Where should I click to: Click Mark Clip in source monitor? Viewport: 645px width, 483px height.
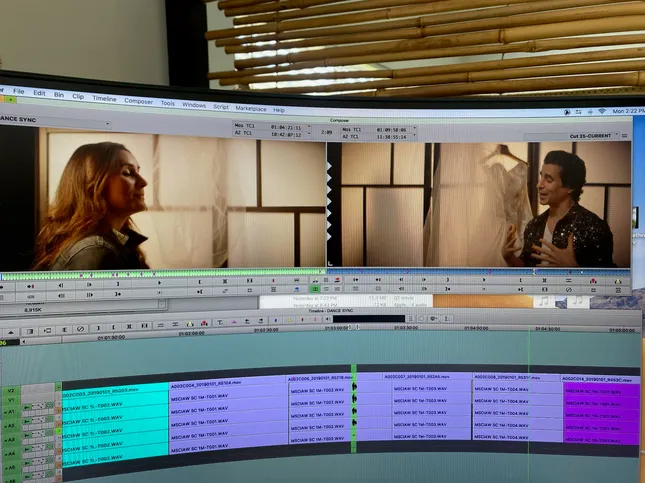coord(225,281)
